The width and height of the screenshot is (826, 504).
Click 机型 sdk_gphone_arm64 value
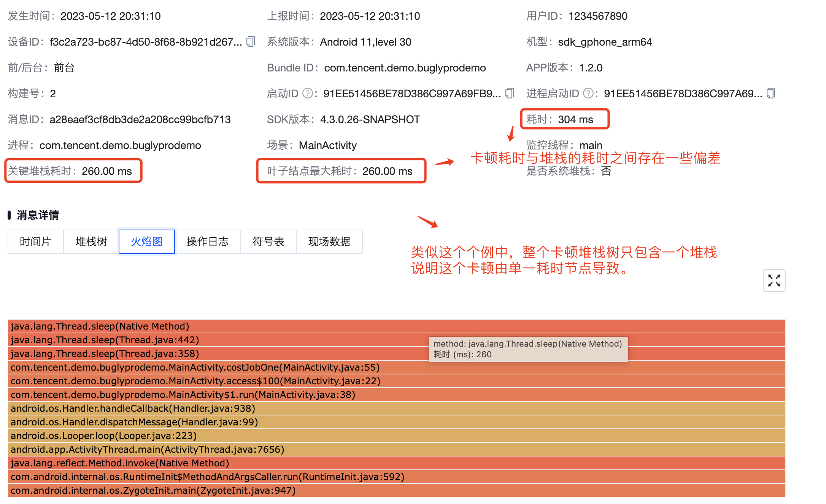[x=605, y=42]
